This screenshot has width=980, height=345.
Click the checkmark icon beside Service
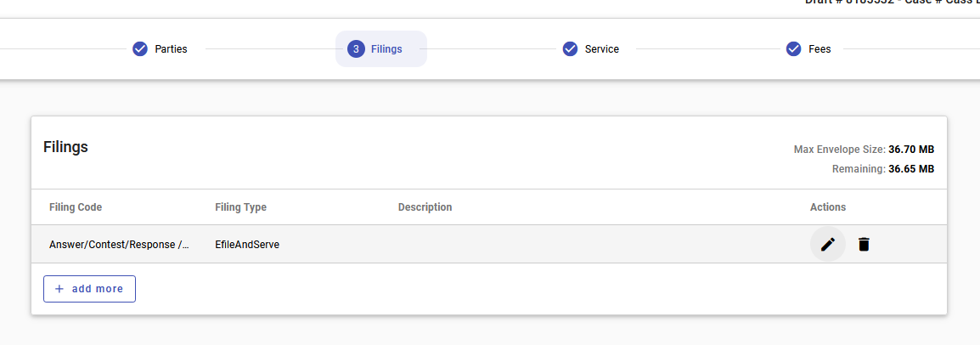click(x=571, y=49)
